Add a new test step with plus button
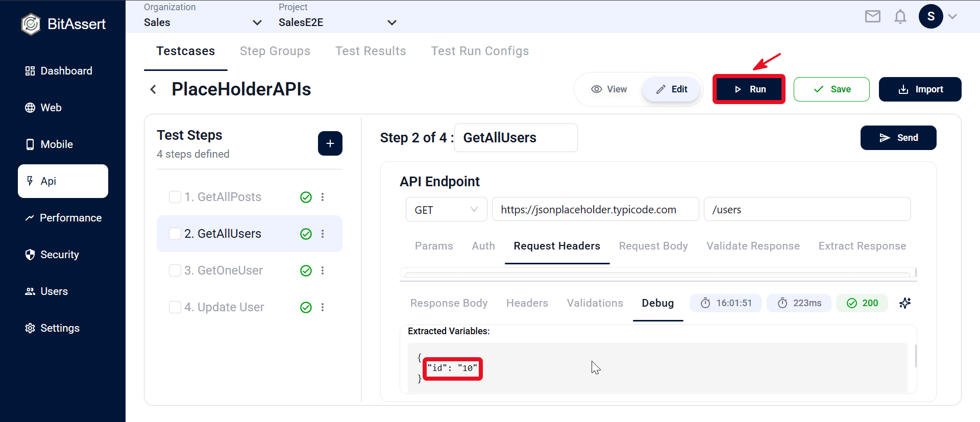Screen dimensions: 980x422 pyautogui.click(x=330, y=143)
